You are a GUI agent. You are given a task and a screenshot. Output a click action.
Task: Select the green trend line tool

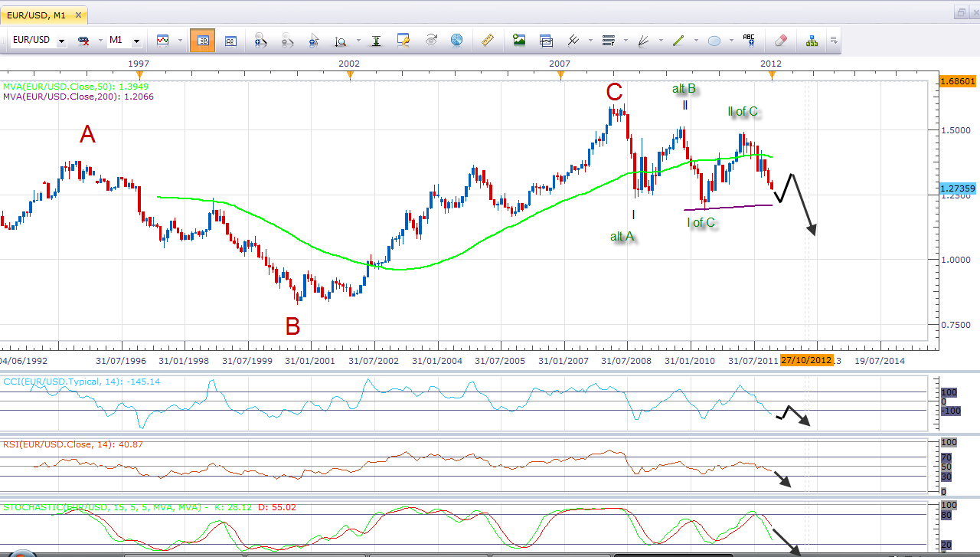pyautogui.click(x=678, y=41)
